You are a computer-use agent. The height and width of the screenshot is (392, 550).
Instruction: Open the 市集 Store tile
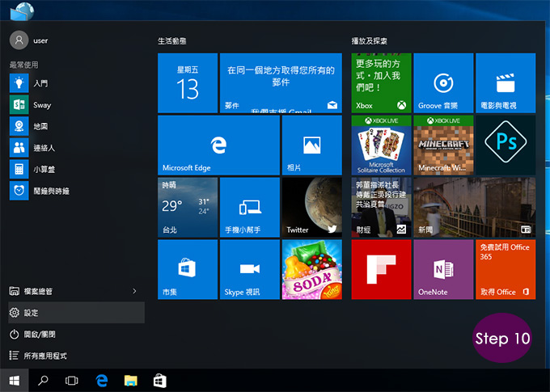point(188,270)
